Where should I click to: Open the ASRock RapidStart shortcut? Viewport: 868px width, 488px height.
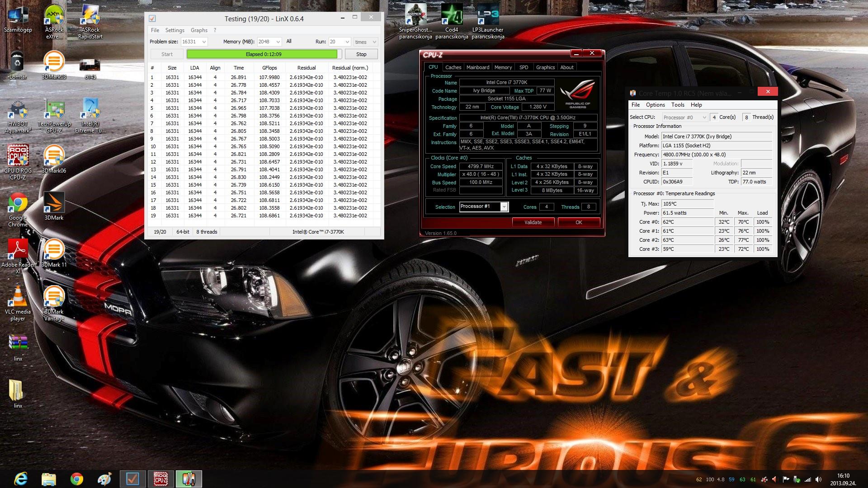click(90, 22)
